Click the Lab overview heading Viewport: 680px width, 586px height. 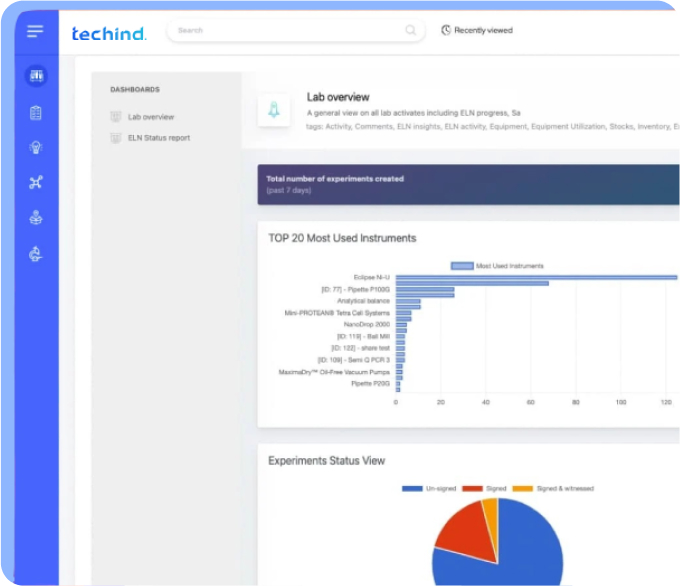[338, 97]
